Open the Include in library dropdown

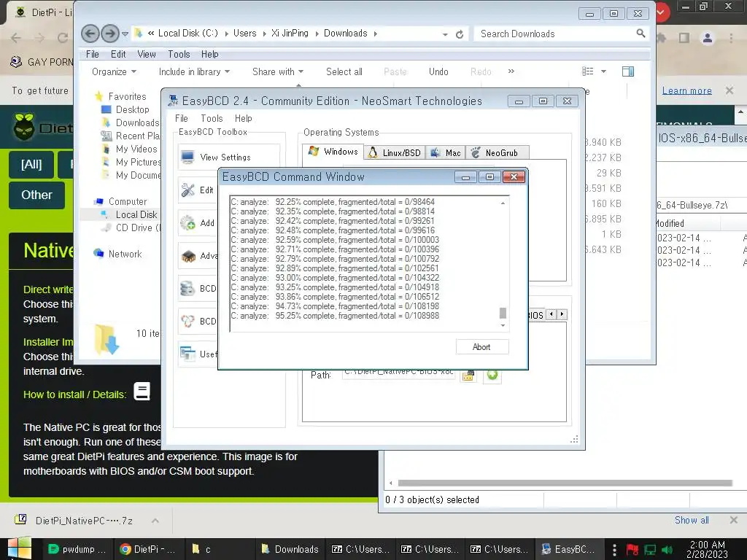194,72
